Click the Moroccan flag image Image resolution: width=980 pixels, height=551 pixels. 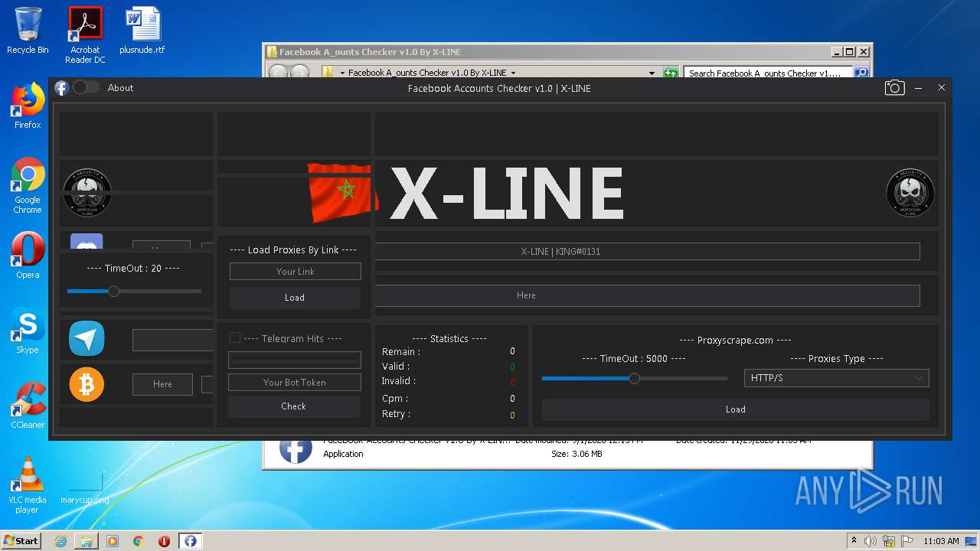click(343, 192)
